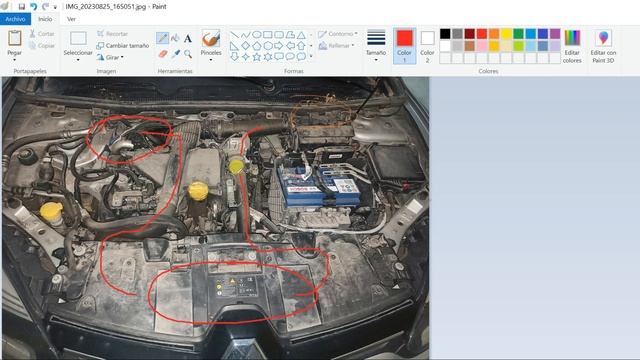Pick the black color swatch
Image resolution: width=640 pixels, height=360 pixels.
(x=445, y=34)
